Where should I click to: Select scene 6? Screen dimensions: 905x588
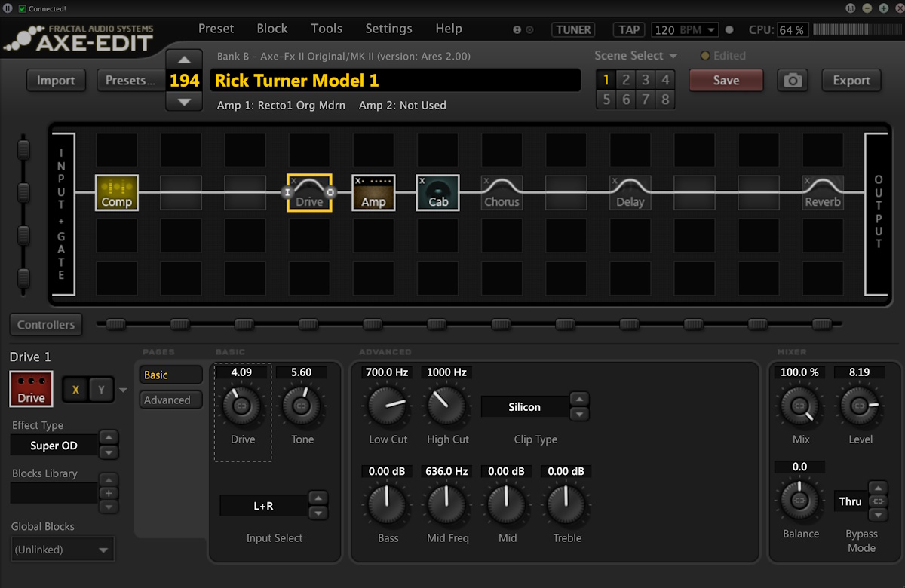[626, 100]
